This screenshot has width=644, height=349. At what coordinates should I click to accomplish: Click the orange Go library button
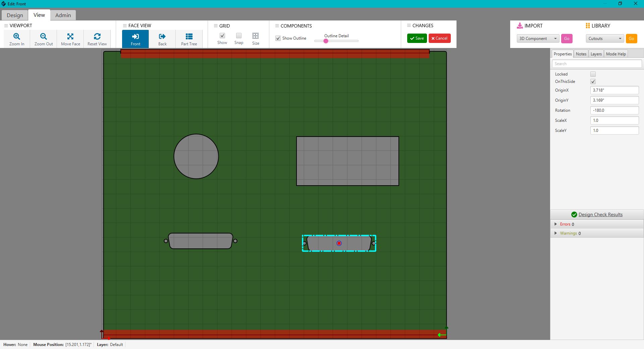(631, 39)
